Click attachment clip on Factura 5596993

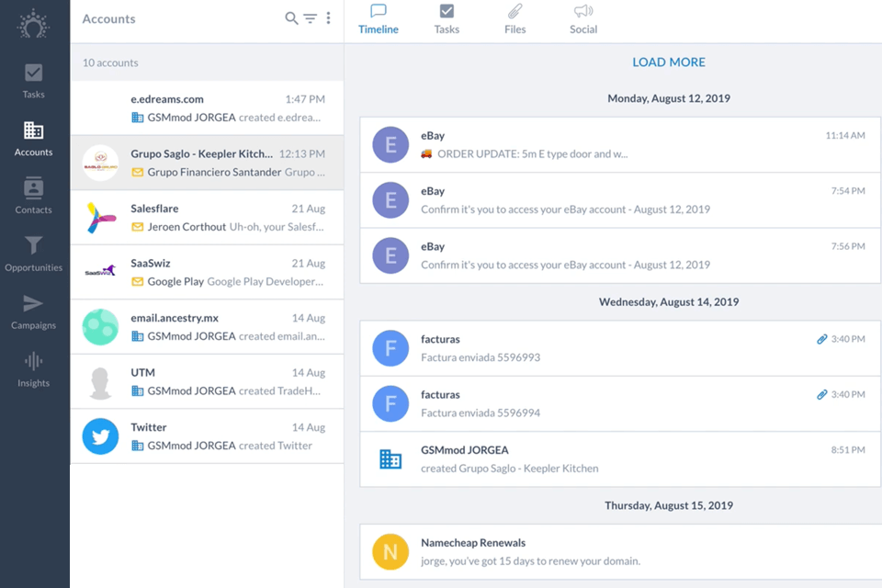[x=821, y=339]
